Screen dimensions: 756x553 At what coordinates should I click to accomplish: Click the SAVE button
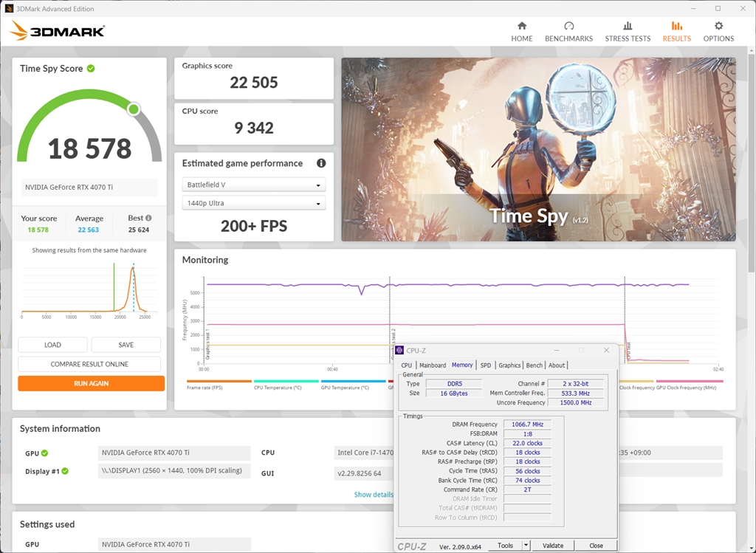(126, 345)
